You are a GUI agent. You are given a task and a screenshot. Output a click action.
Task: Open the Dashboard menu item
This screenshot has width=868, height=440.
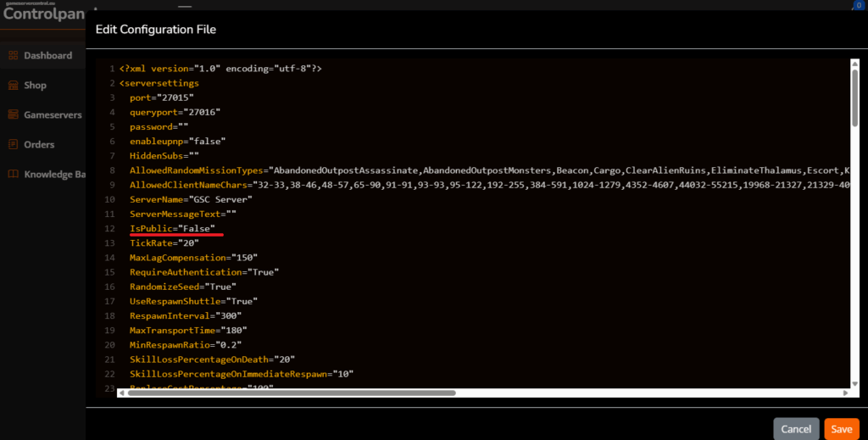47,56
